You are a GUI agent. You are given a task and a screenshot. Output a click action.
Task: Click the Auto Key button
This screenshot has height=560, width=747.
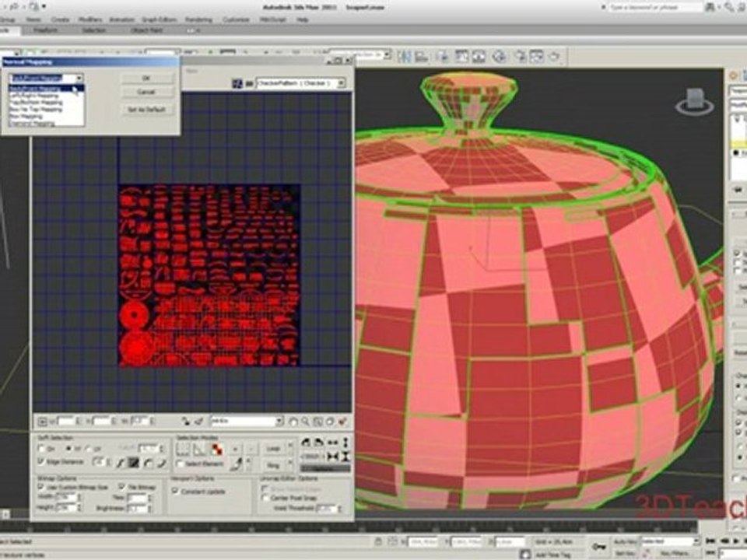(625, 541)
